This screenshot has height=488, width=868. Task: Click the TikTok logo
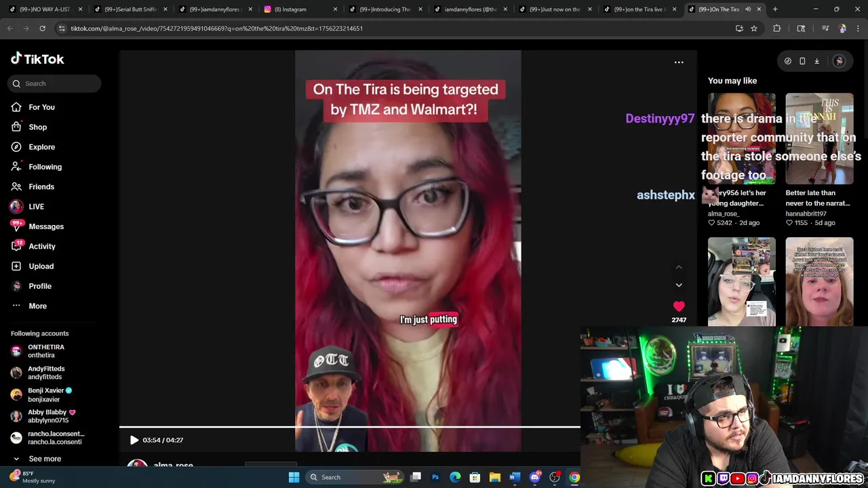[37, 59]
